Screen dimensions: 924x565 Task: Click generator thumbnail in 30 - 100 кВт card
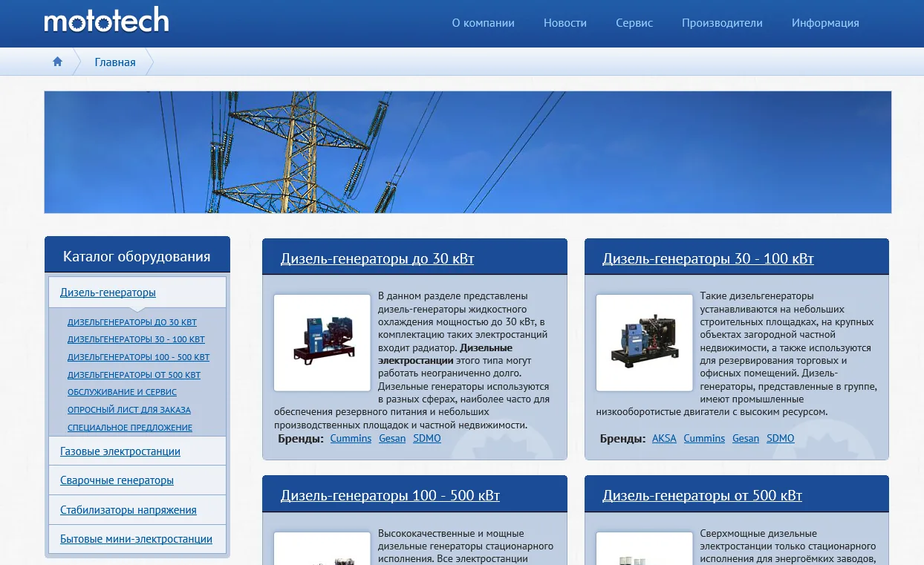644,343
